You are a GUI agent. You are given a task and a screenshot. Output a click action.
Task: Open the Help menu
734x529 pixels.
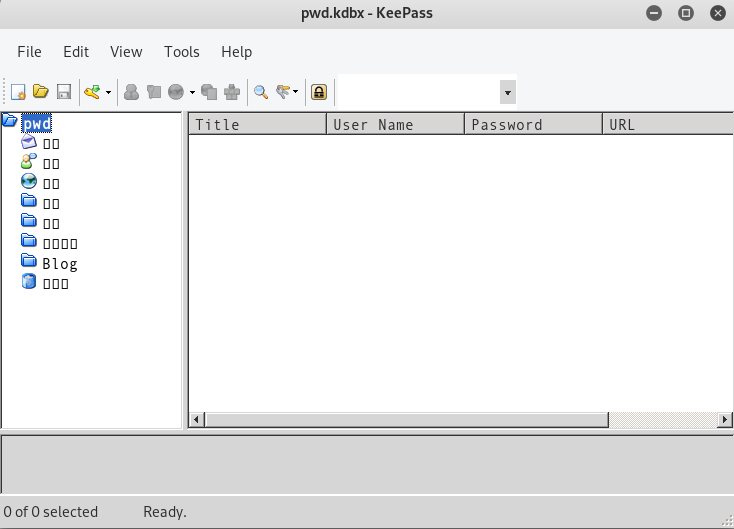click(x=236, y=51)
